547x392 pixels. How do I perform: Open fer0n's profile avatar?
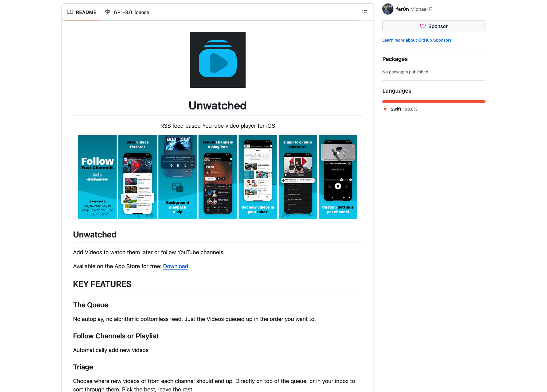[x=388, y=9]
